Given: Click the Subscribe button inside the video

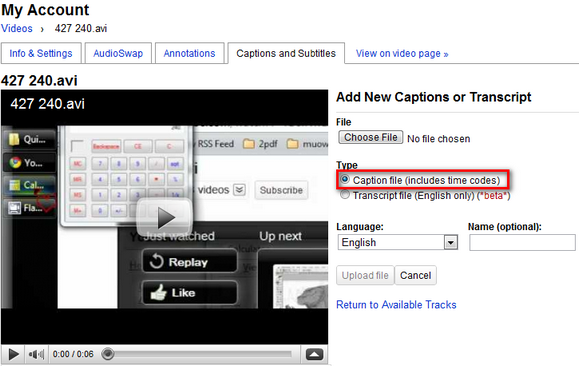Looking at the screenshot, I should click(281, 190).
